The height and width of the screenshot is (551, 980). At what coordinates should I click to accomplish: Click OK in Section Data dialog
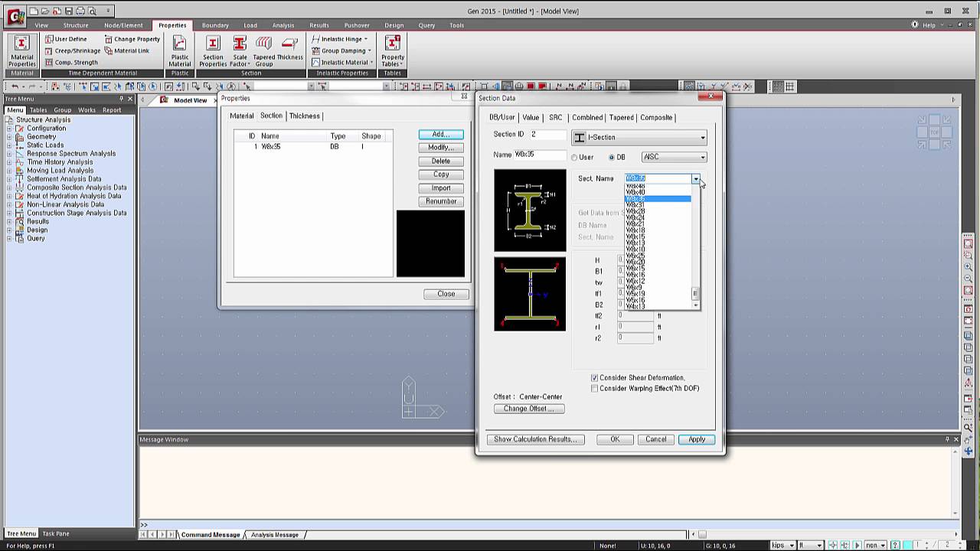[615, 439]
